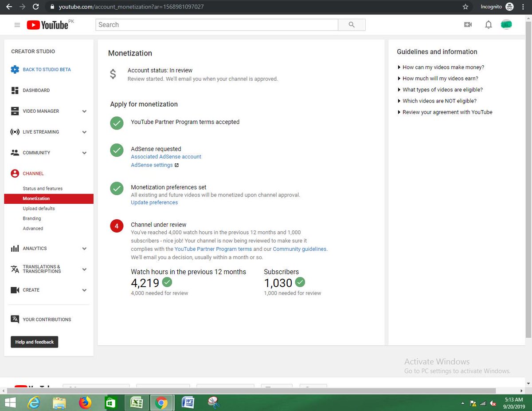Expand the Translations & Transcriptions section
The image size is (532, 411).
(x=84, y=269)
